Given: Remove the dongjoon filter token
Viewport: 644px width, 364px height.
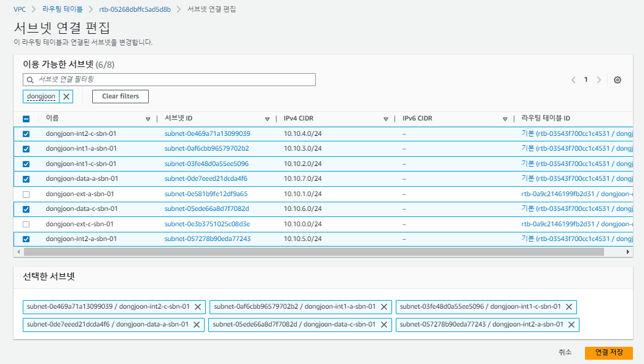Looking at the screenshot, I should [x=66, y=97].
